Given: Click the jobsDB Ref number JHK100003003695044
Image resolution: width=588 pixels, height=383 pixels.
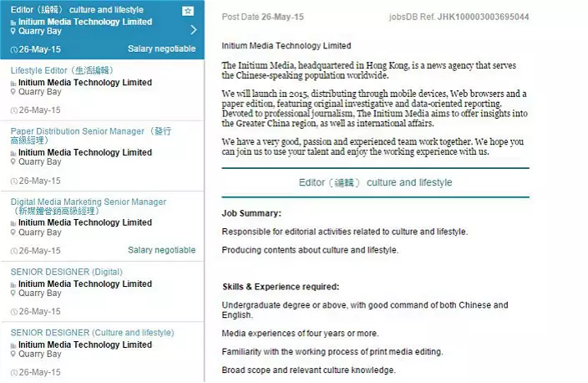Looking at the screenshot, I should coord(483,17).
